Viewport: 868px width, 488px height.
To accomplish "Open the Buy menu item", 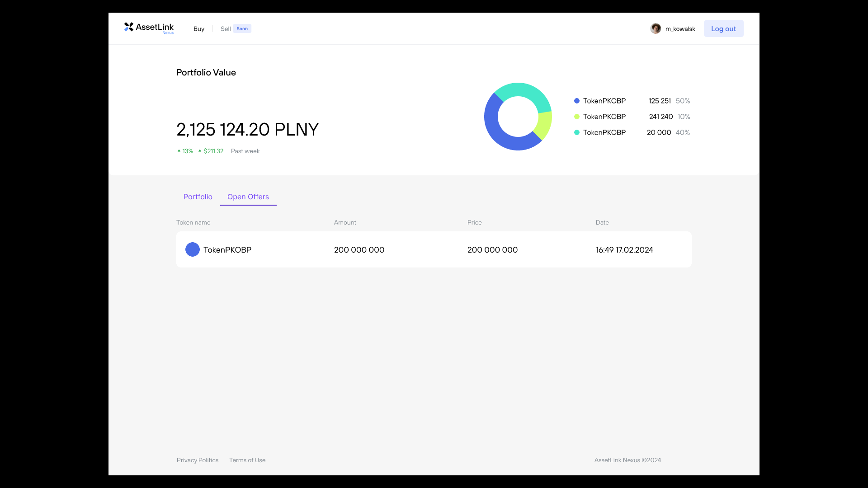I will click(199, 28).
